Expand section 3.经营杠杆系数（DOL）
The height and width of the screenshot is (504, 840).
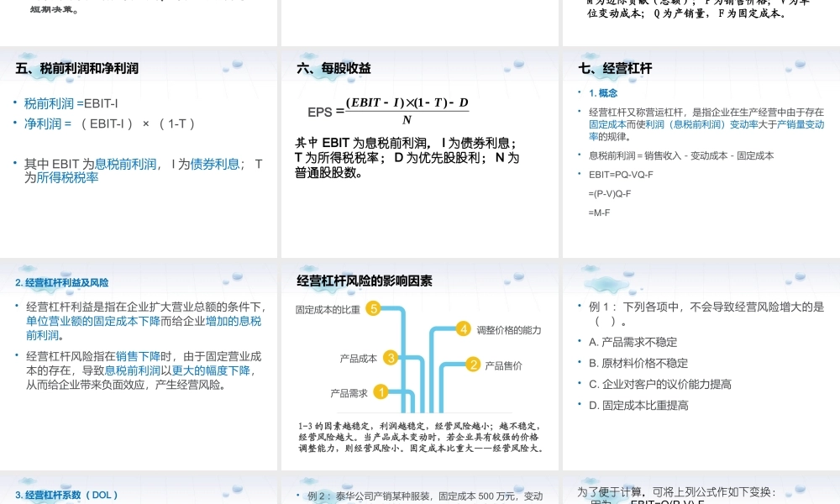pos(65,495)
